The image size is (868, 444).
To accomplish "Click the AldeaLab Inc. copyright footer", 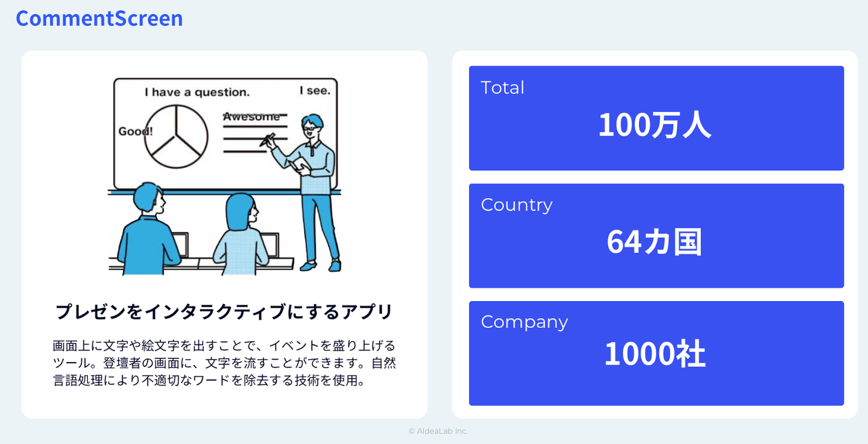I will (438, 431).
